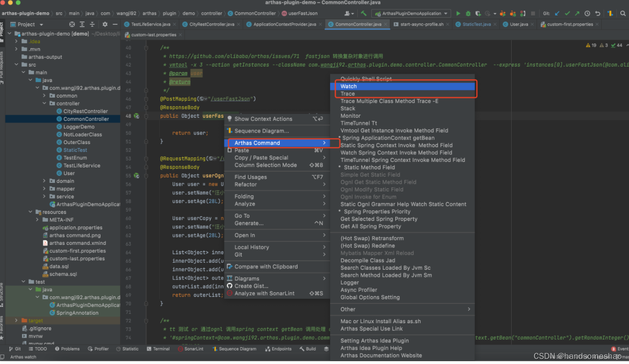The image size is (629, 364).
Task: Open the Terminal tool window
Action: pyautogui.click(x=158, y=349)
